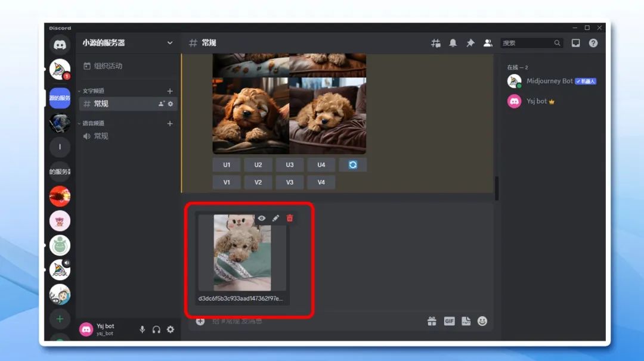This screenshot has height=361, width=644.
Task: Click the message input field for #常规
Action: [x=316, y=321]
